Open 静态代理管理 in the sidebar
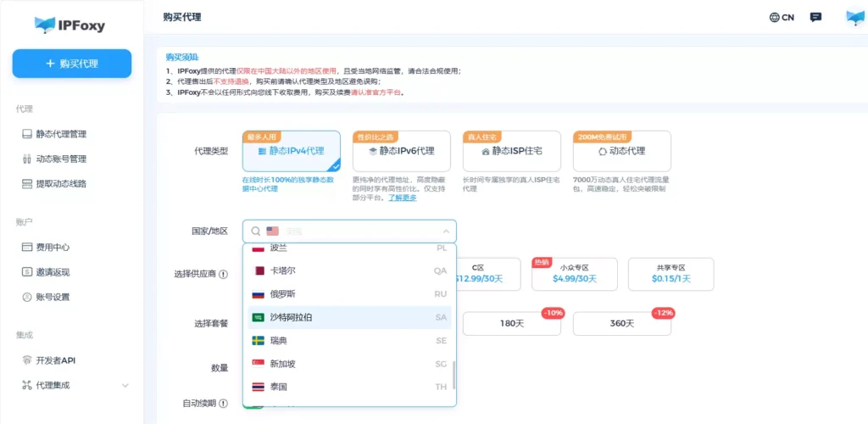Image resolution: width=868 pixels, height=424 pixels. pyautogui.click(x=60, y=134)
